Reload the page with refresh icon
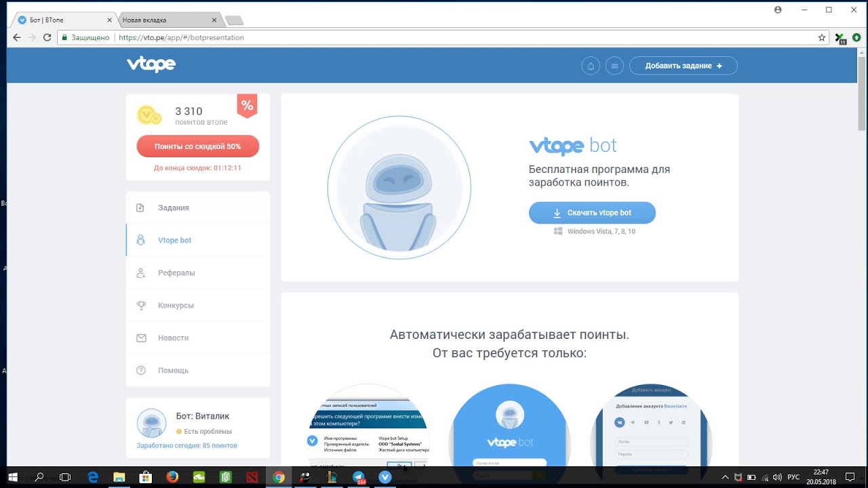The width and height of the screenshot is (868, 488). coord(47,38)
